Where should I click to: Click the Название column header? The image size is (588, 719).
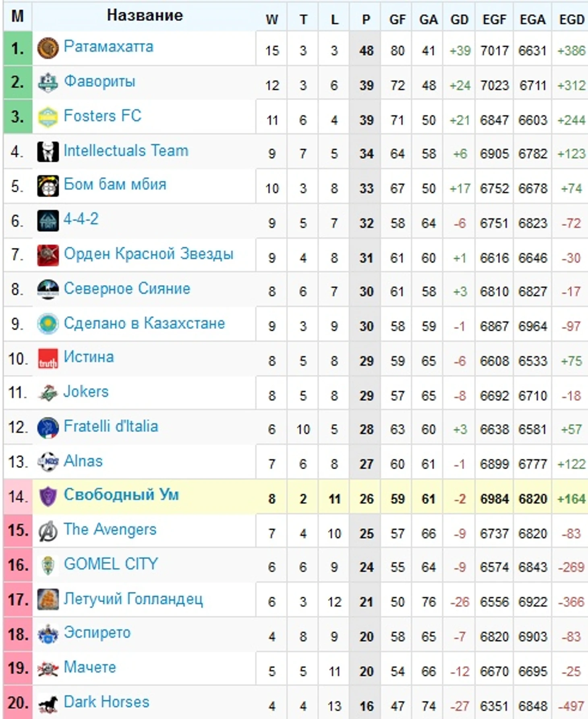pos(145,15)
